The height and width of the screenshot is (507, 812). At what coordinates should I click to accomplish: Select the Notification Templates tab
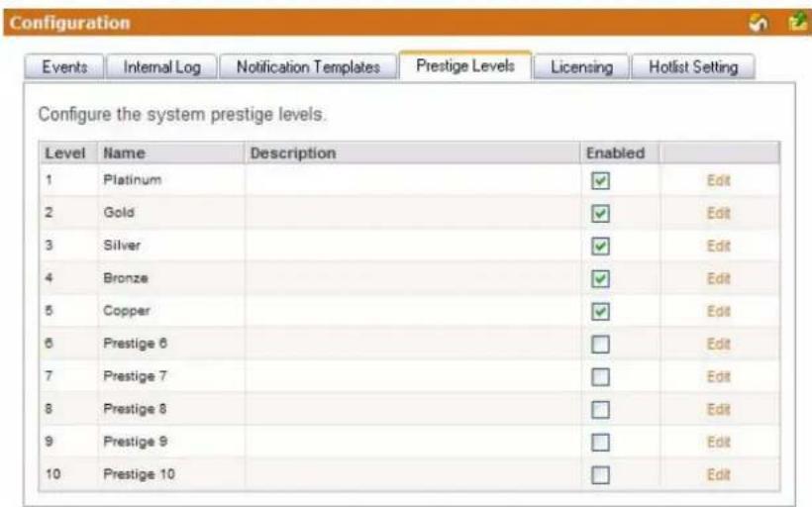point(308,66)
